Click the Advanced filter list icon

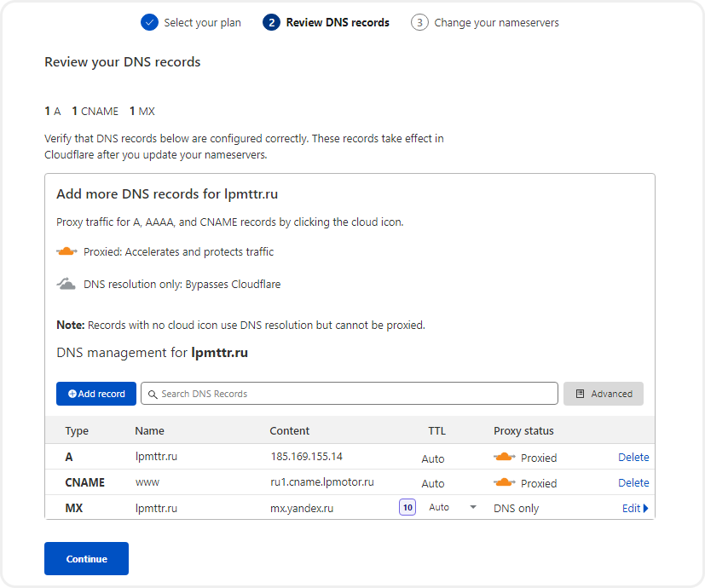click(x=581, y=394)
